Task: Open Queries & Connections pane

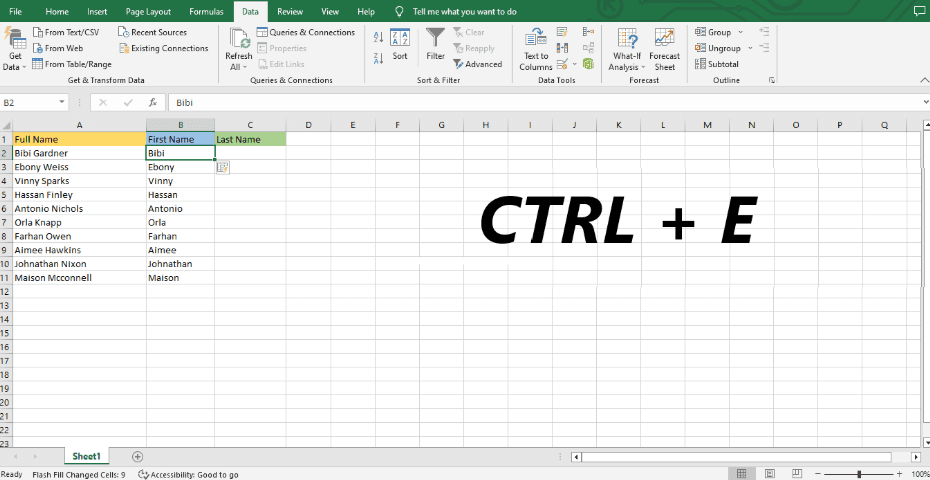Action: point(306,32)
